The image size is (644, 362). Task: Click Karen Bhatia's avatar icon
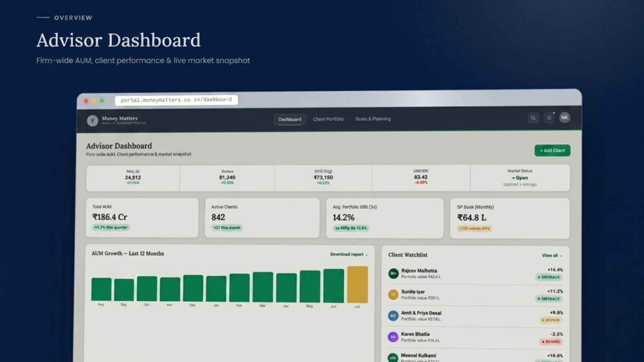393,337
